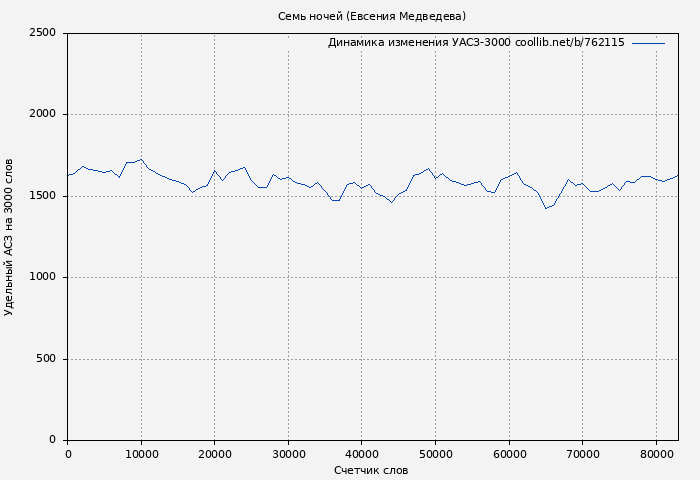
Task: Click the blue legend line sample
Action: 648,43
